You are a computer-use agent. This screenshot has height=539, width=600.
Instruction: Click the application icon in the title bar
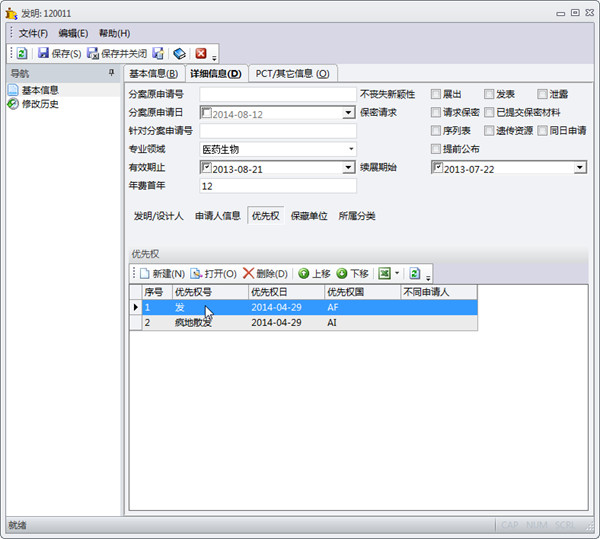[x=11, y=13]
